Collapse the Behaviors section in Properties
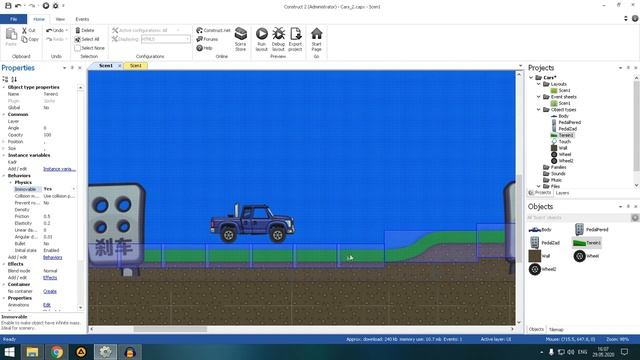The width and height of the screenshot is (640, 360). (4, 176)
